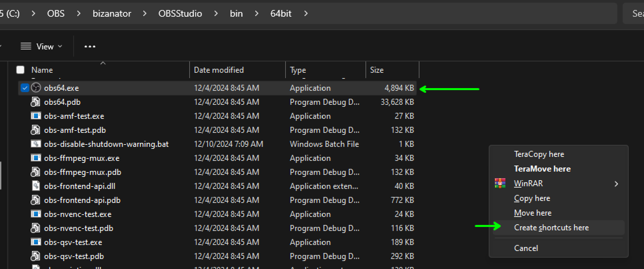Open the View dropdown menu

(x=41, y=46)
